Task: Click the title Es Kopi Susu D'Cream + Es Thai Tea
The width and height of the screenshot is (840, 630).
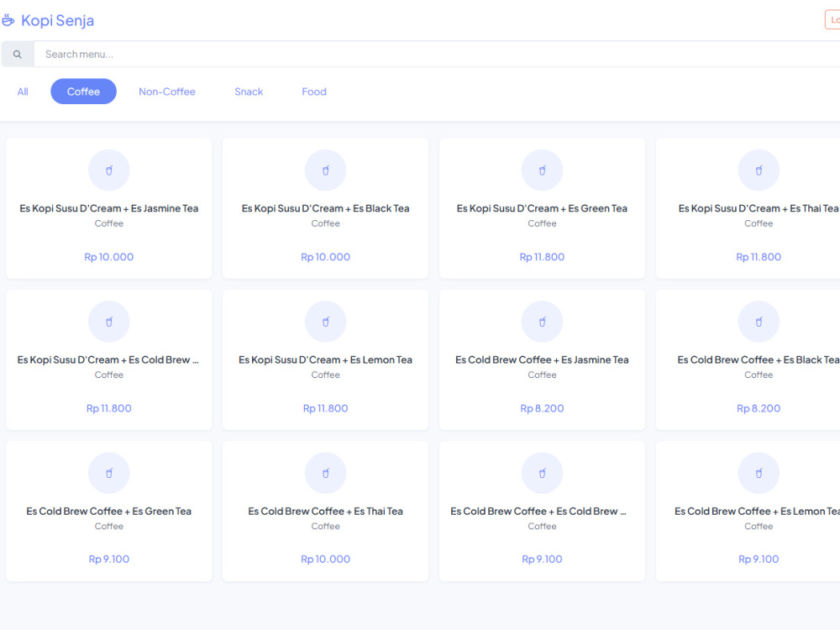Action: pos(759,208)
